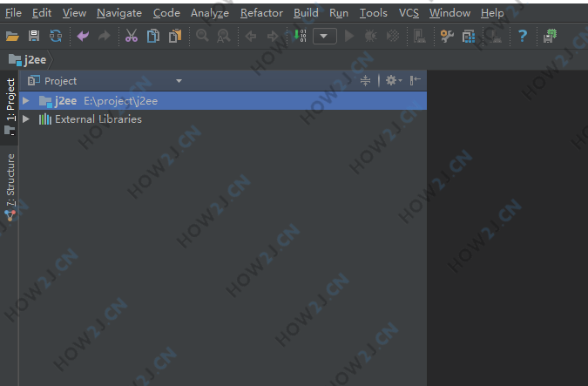Open the Tools menu
The width and height of the screenshot is (588, 386).
pyautogui.click(x=374, y=13)
